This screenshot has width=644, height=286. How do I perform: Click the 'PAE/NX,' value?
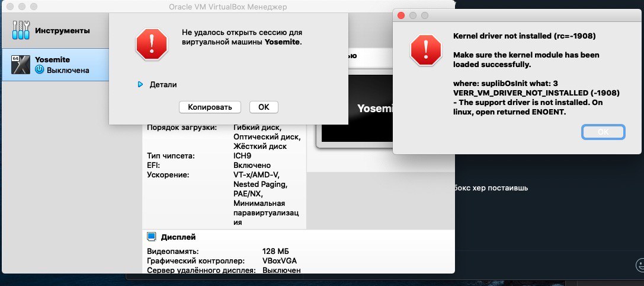click(x=248, y=193)
